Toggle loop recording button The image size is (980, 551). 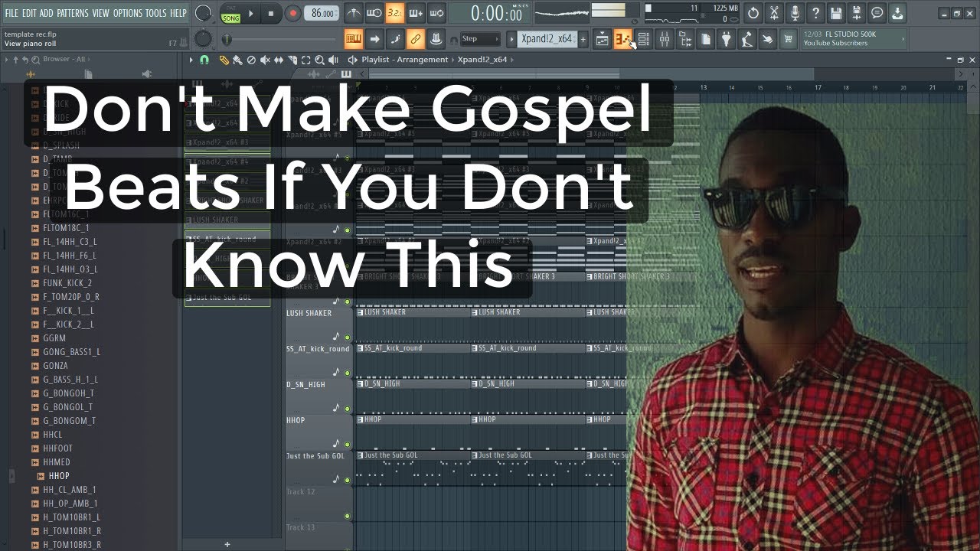coord(436,13)
